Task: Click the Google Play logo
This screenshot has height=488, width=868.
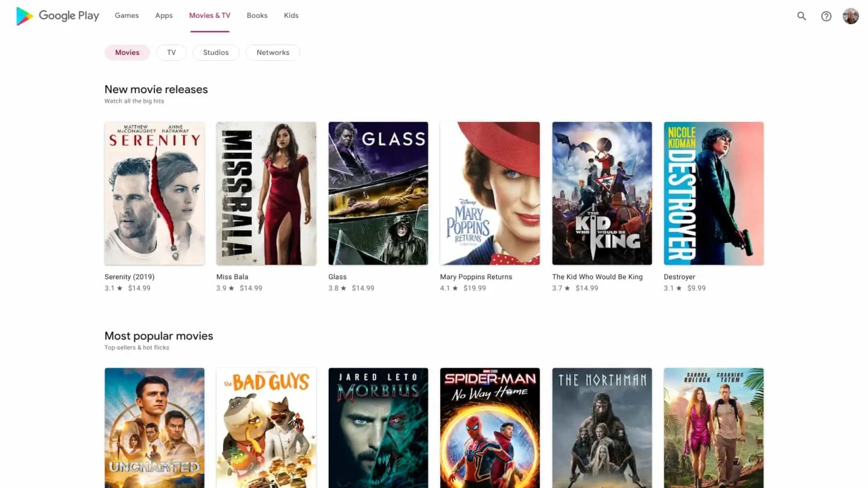Action: pos(57,16)
